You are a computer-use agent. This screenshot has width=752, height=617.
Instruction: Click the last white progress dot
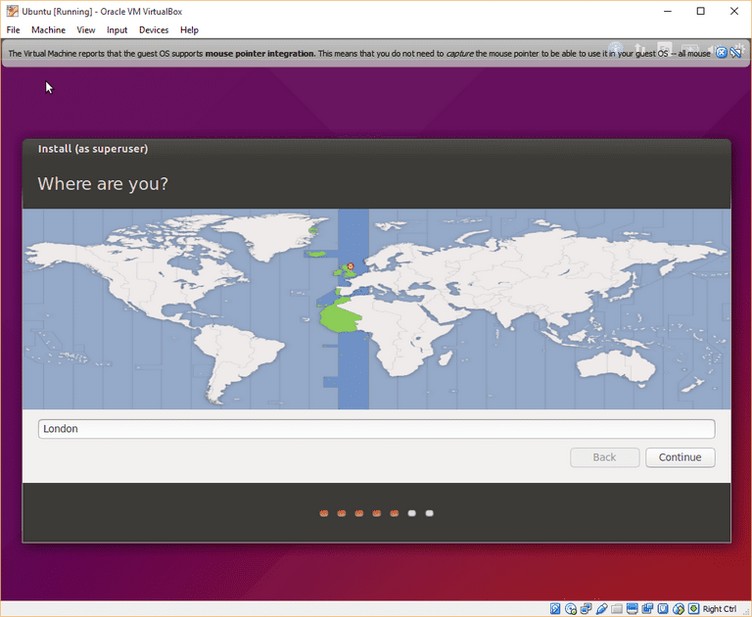coord(429,513)
